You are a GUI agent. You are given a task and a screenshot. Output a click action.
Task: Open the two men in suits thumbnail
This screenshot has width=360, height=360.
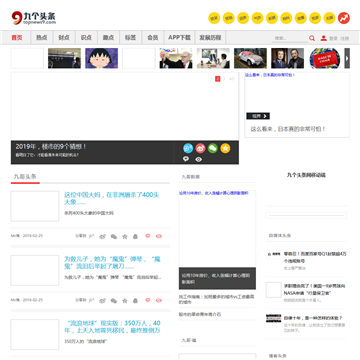pyautogui.click(x=287, y=58)
